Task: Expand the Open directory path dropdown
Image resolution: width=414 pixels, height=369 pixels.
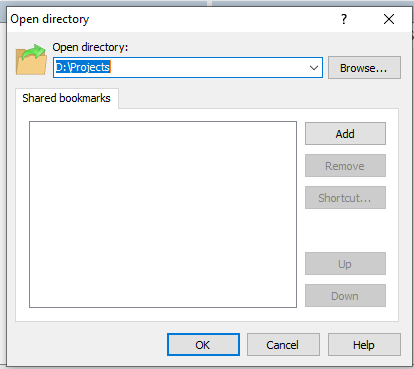Action: tap(314, 68)
